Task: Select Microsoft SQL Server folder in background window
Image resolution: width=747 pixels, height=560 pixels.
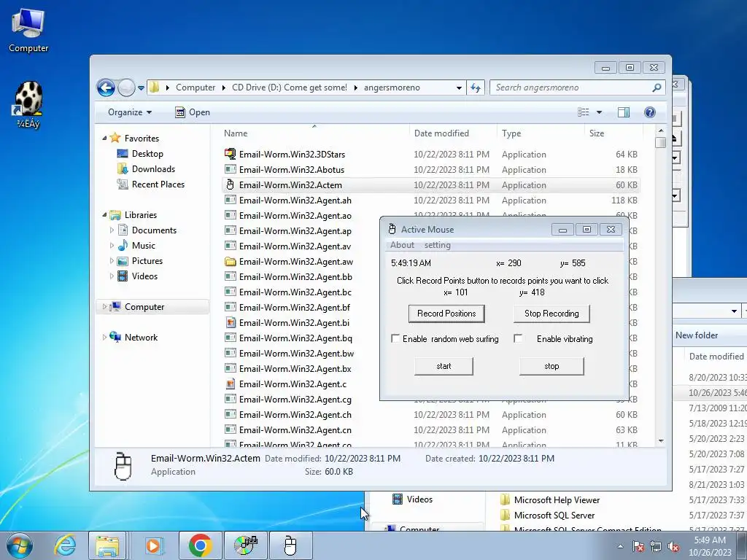Action: 554,516
